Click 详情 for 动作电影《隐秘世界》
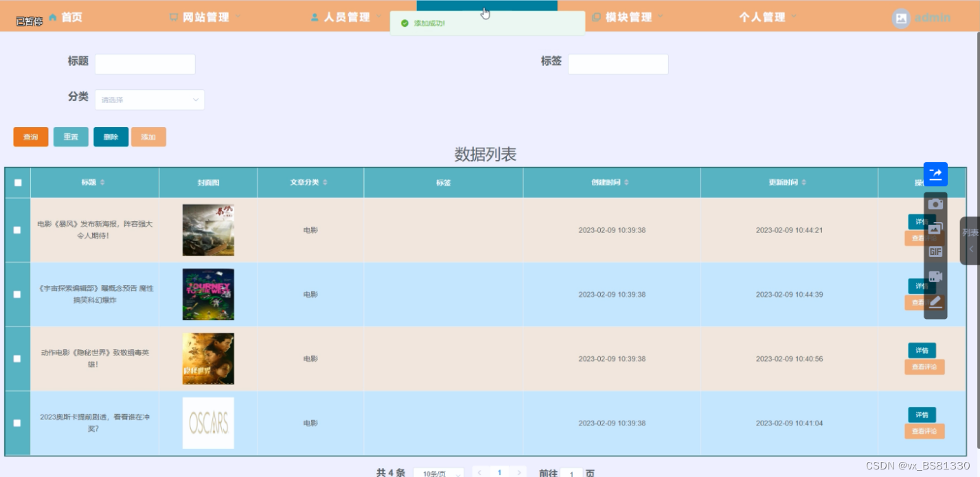980x477 pixels. (x=922, y=351)
